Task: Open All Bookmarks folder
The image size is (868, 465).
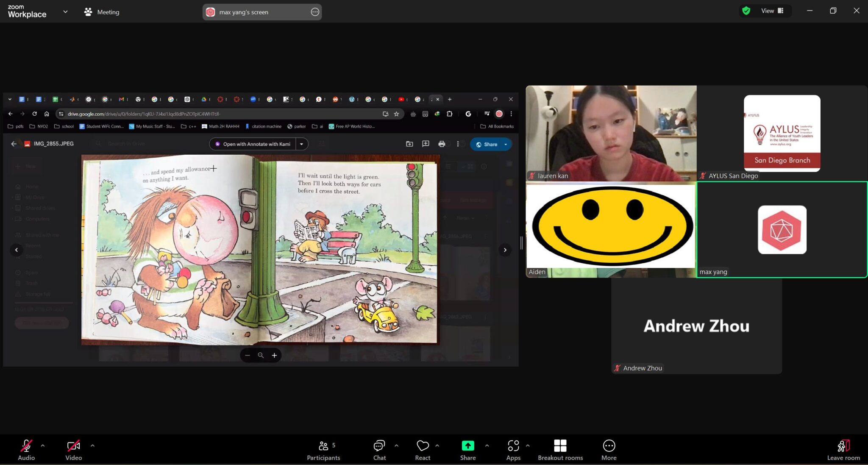Action: coord(497,126)
